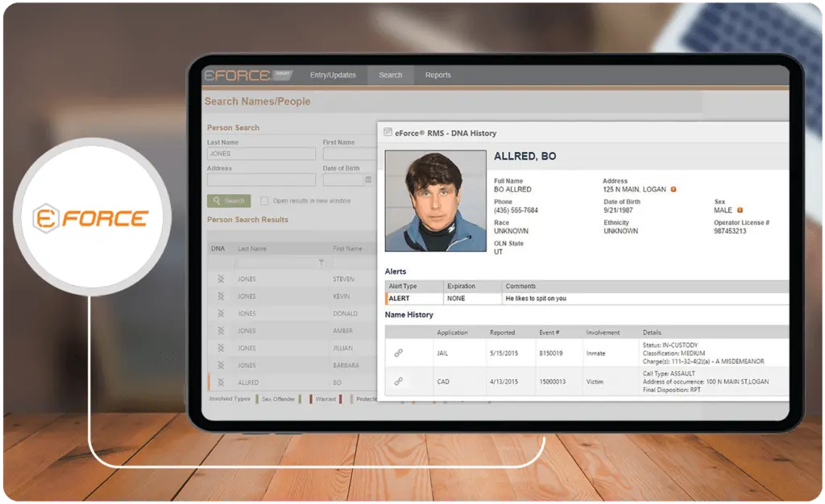Open the Reports menu
The image size is (825, 504).
point(437,75)
